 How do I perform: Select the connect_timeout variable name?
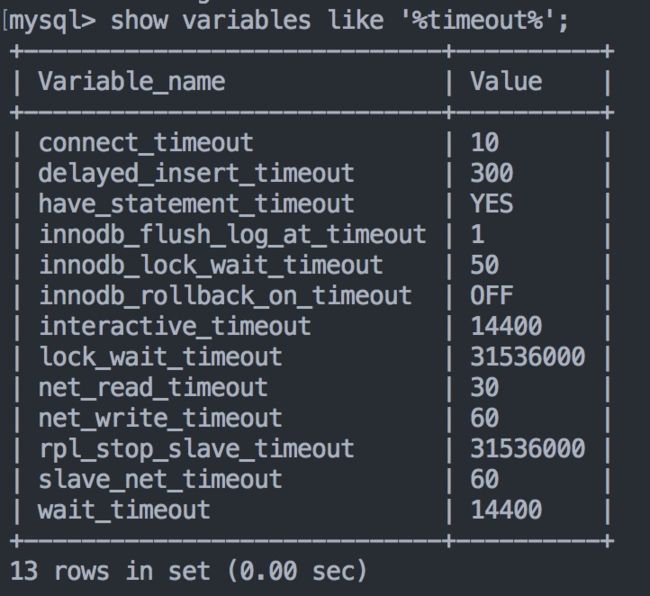[146, 143]
